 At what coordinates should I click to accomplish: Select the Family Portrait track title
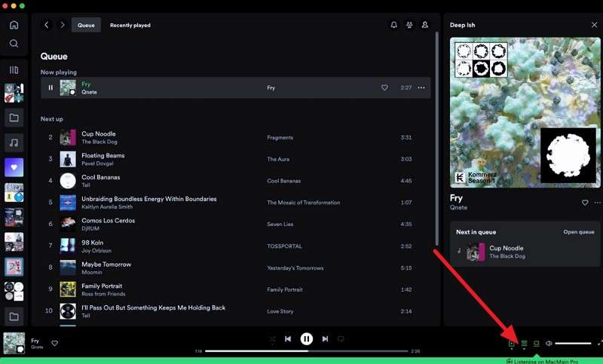tap(102, 286)
